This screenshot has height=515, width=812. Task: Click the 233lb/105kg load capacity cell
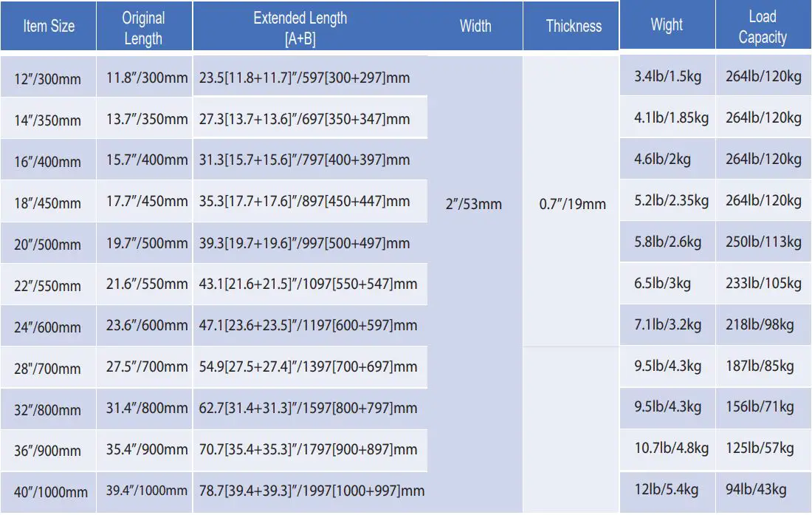pos(763,283)
